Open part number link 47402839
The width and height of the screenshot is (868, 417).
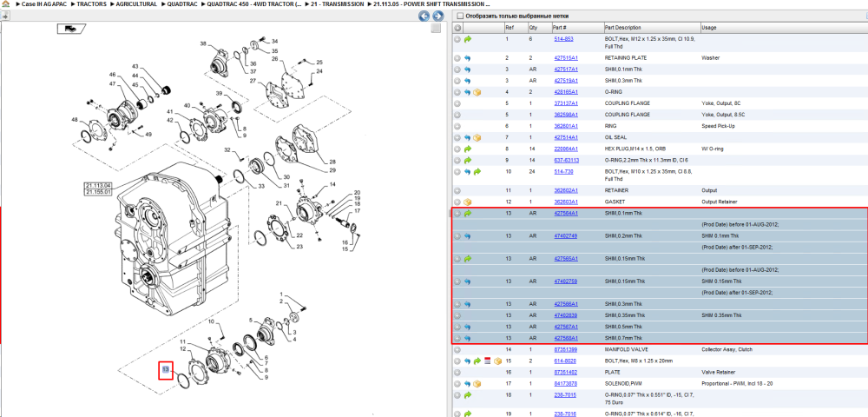click(x=566, y=315)
